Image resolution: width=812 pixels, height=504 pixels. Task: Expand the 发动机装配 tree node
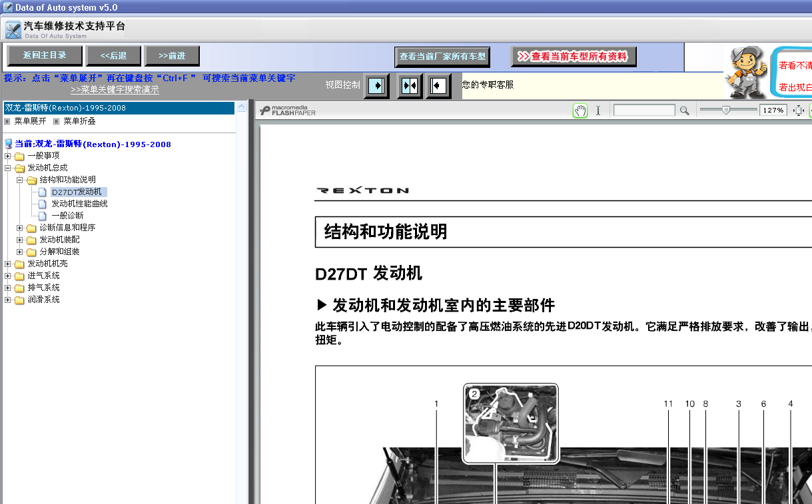tap(19, 240)
